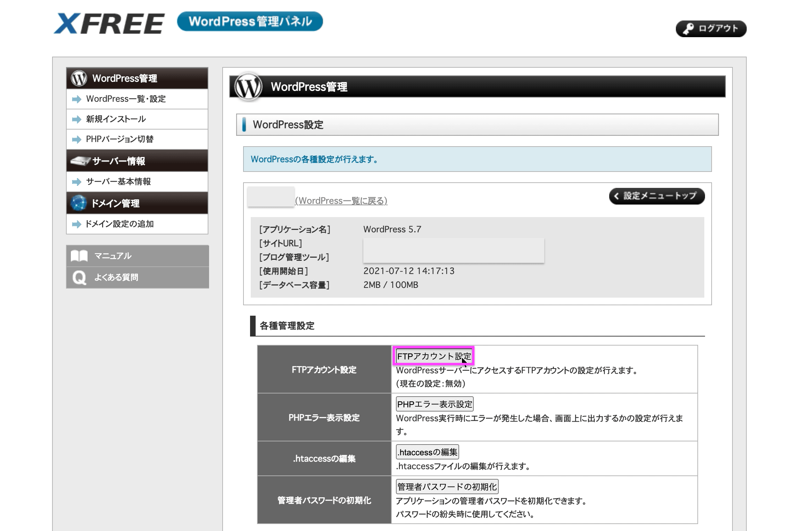812x531 pixels.
Task: Click the globe icon beside ドメイン管理
Action: click(x=79, y=203)
